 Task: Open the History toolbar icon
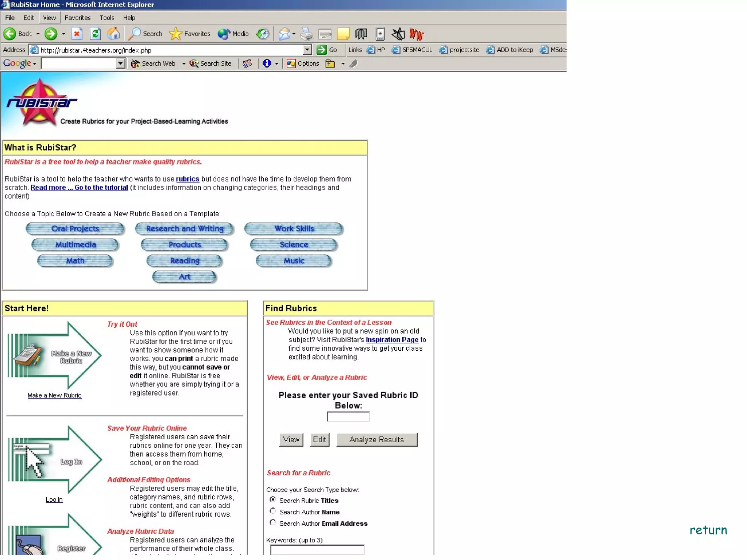point(262,34)
